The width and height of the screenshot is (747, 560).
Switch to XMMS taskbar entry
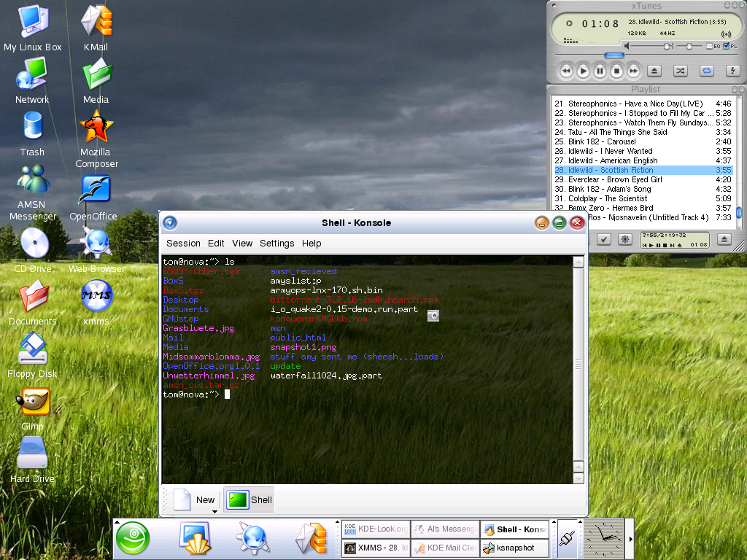(x=376, y=548)
